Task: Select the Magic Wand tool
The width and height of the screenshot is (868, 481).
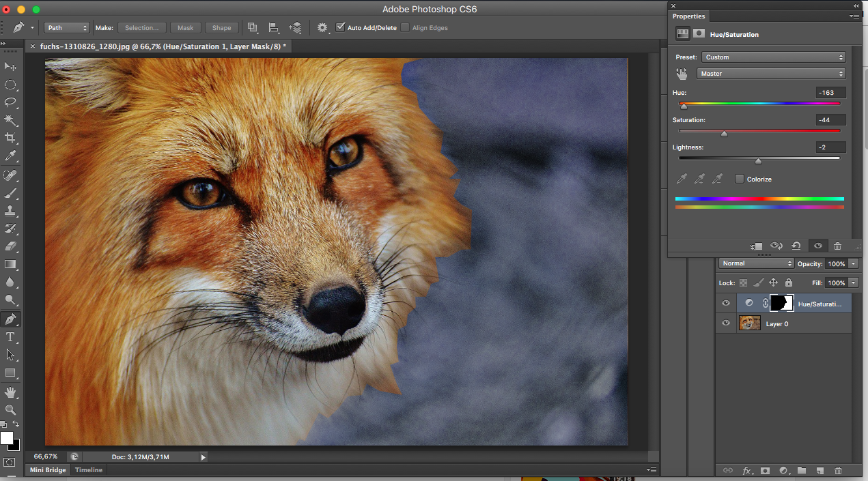Action: (x=10, y=120)
